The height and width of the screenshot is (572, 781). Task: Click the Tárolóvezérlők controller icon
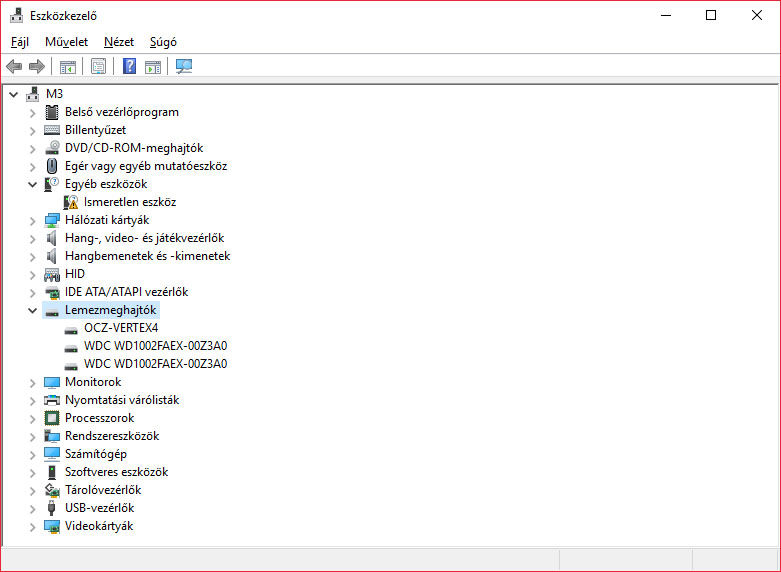pos(52,490)
